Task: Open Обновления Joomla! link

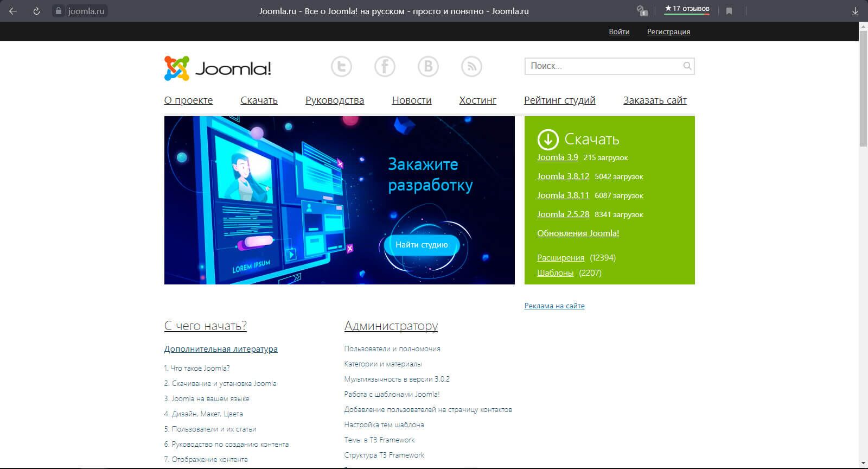Action: coord(578,233)
